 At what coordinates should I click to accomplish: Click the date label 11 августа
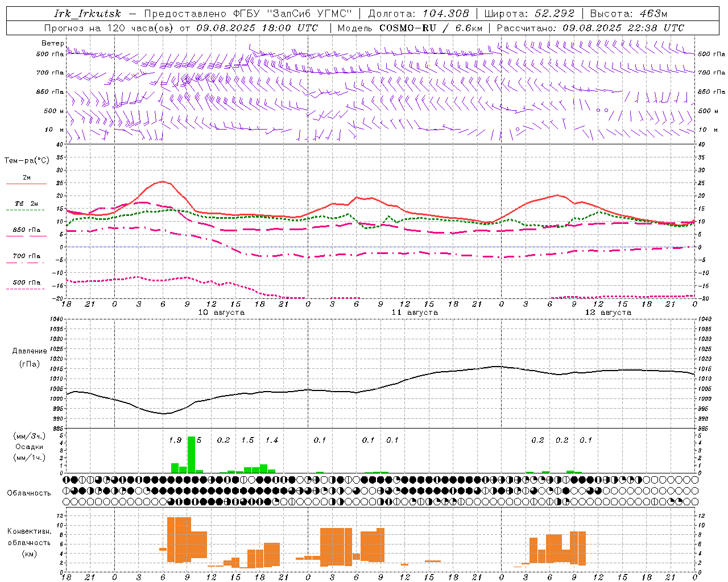[415, 312]
